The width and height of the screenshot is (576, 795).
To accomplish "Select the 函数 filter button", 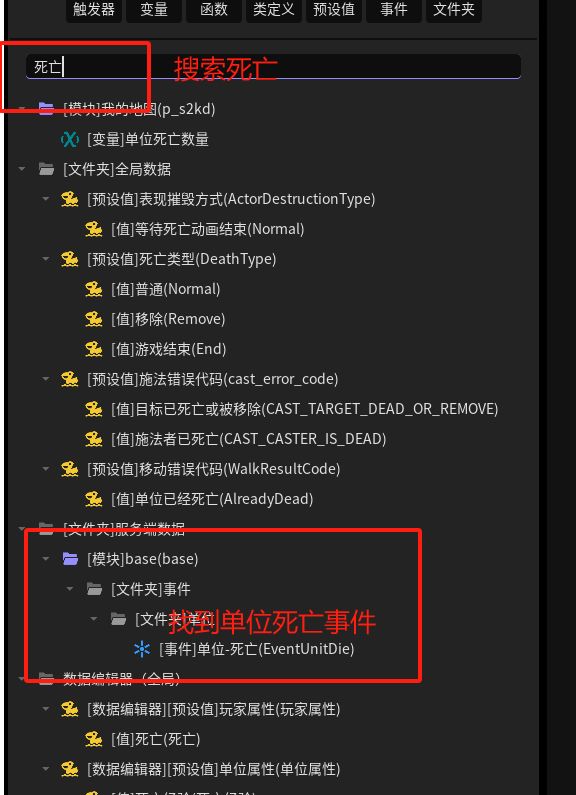I will click(x=213, y=10).
